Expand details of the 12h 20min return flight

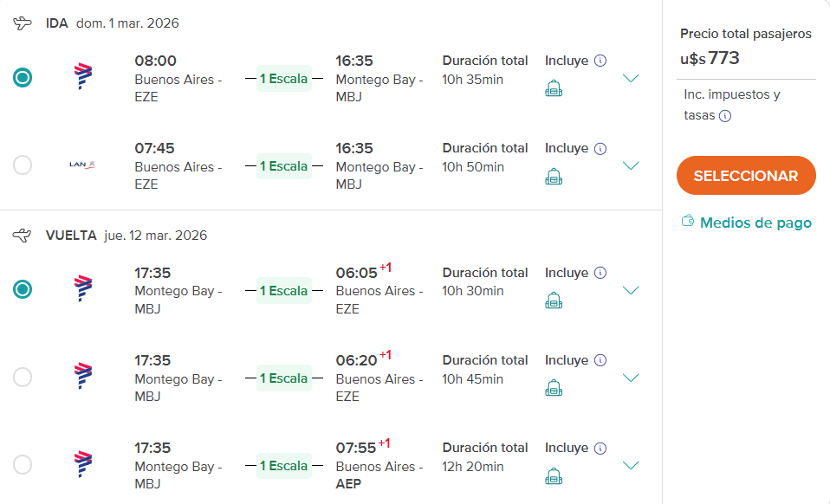(x=631, y=465)
